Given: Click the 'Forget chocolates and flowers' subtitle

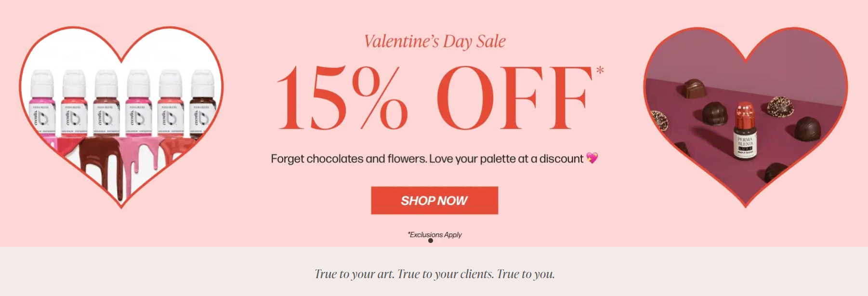Looking at the screenshot, I should click(427, 159).
